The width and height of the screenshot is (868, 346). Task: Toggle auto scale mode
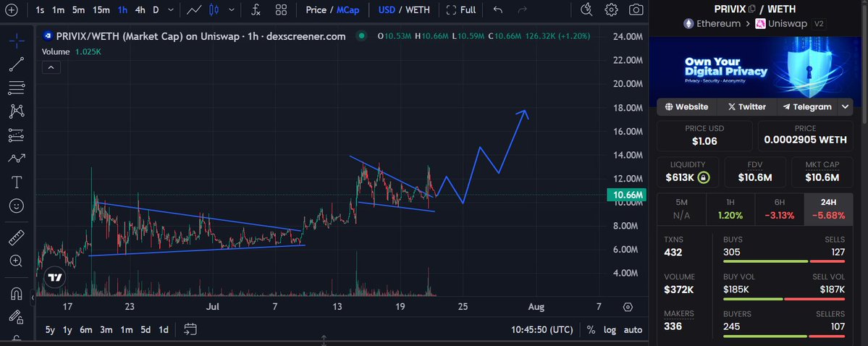[x=633, y=330]
